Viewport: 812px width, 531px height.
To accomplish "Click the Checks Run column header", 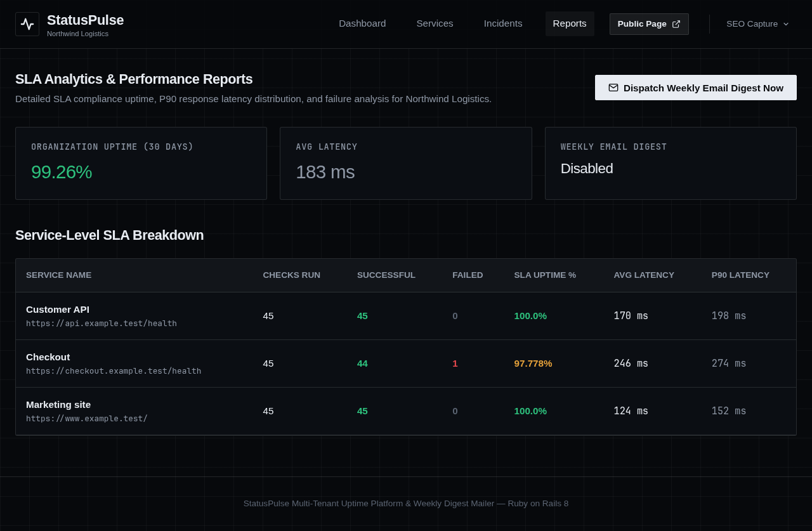I will 292,275.
